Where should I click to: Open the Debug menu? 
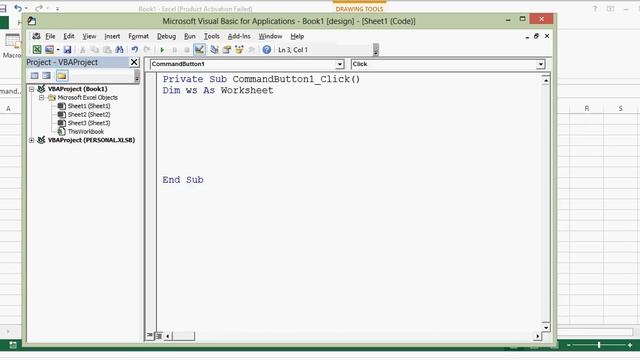[x=166, y=36]
